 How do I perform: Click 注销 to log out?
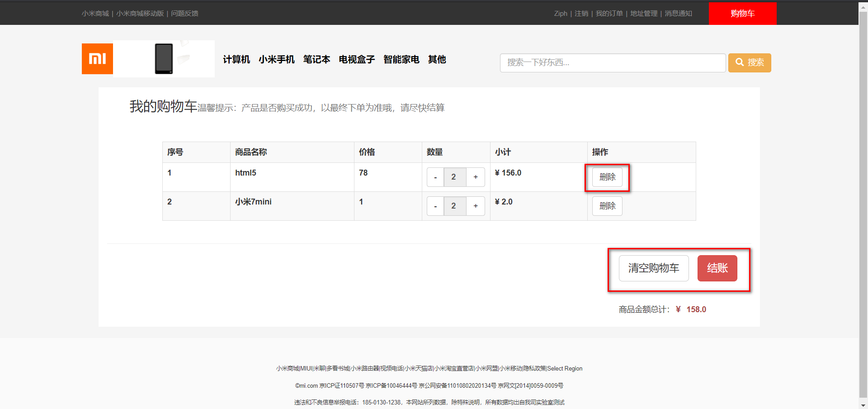pyautogui.click(x=581, y=14)
